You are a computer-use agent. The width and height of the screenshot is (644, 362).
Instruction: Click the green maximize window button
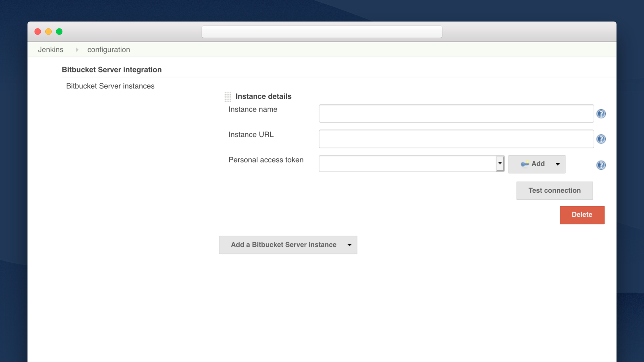tap(59, 32)
